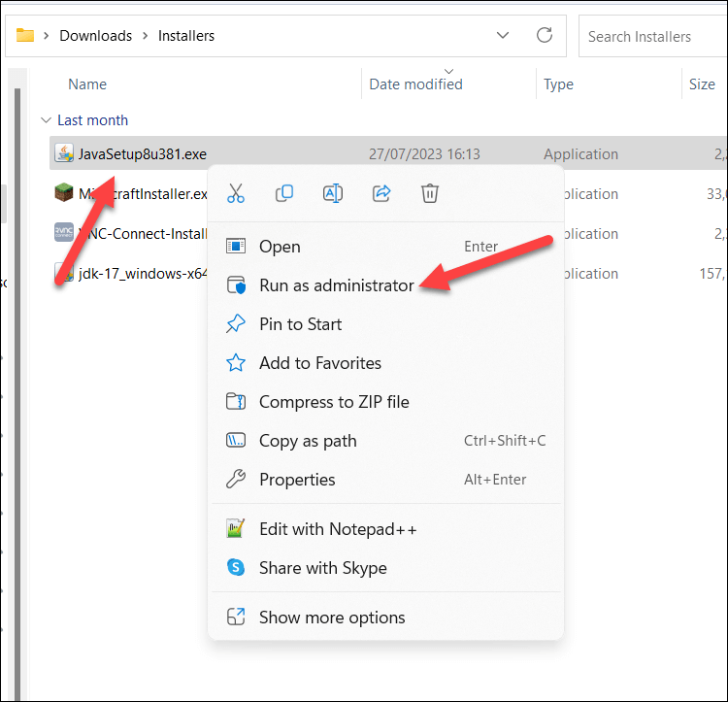
Task: Select the MinecraftInstaller.exe file
Action: [x=143, y=193]
